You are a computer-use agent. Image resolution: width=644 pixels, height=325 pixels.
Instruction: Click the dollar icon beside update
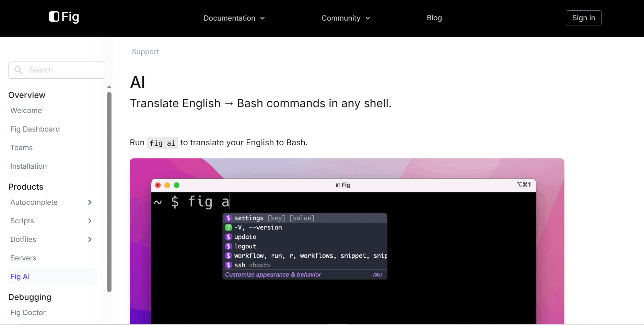pos(229,237)
